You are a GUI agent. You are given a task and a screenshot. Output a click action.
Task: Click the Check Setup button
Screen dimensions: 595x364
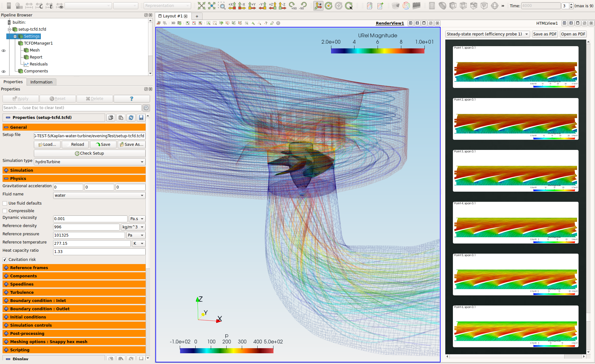90,153
